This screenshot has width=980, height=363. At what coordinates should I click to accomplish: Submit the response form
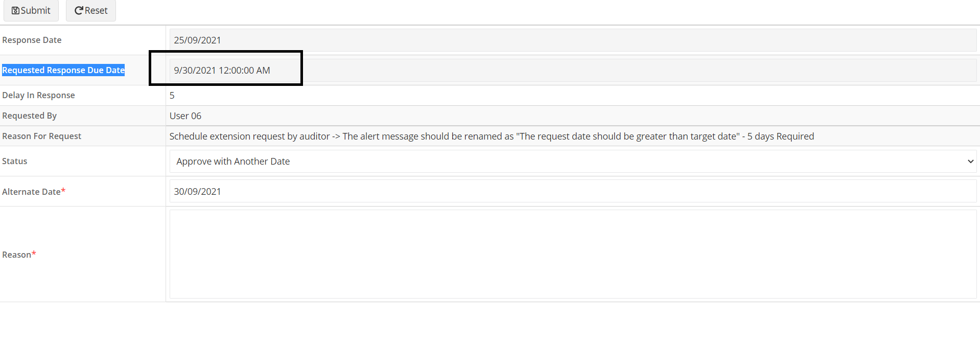(x=31, y=10)
